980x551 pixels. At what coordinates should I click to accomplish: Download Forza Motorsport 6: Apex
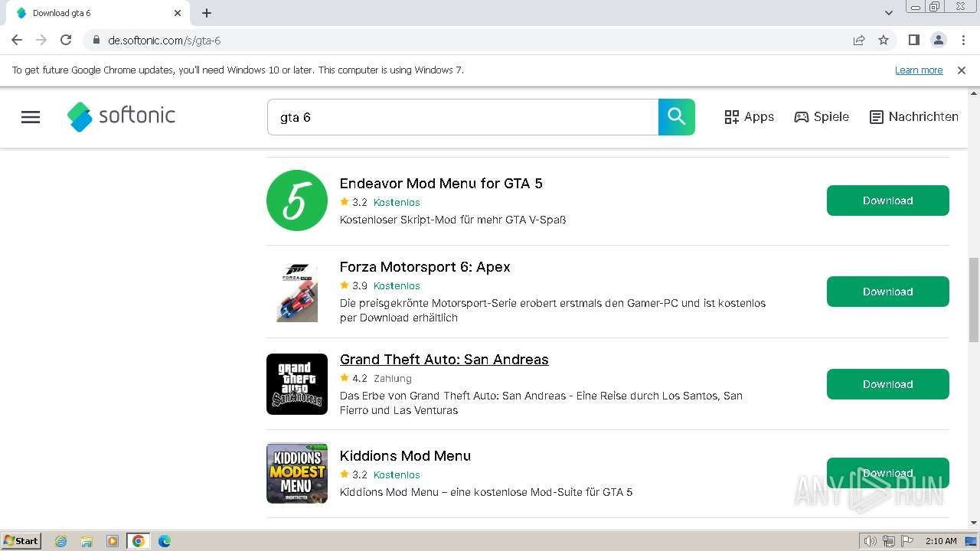click(888, 292)
